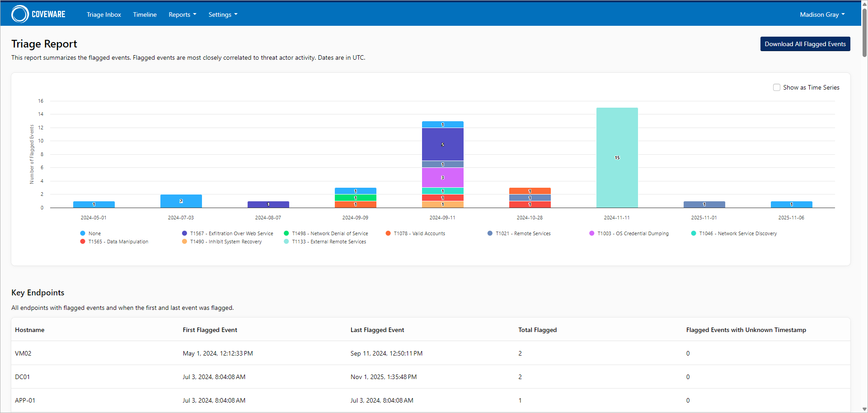Open the Madison Gray user menu
This screenshot has height=413, width=868.
pyautogui.click(x=822, y=14)
